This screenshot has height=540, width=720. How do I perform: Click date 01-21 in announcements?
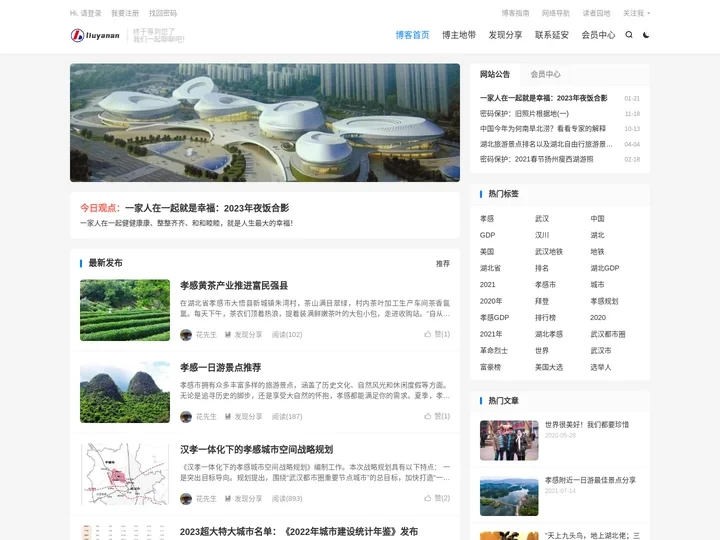coord(632,98)
